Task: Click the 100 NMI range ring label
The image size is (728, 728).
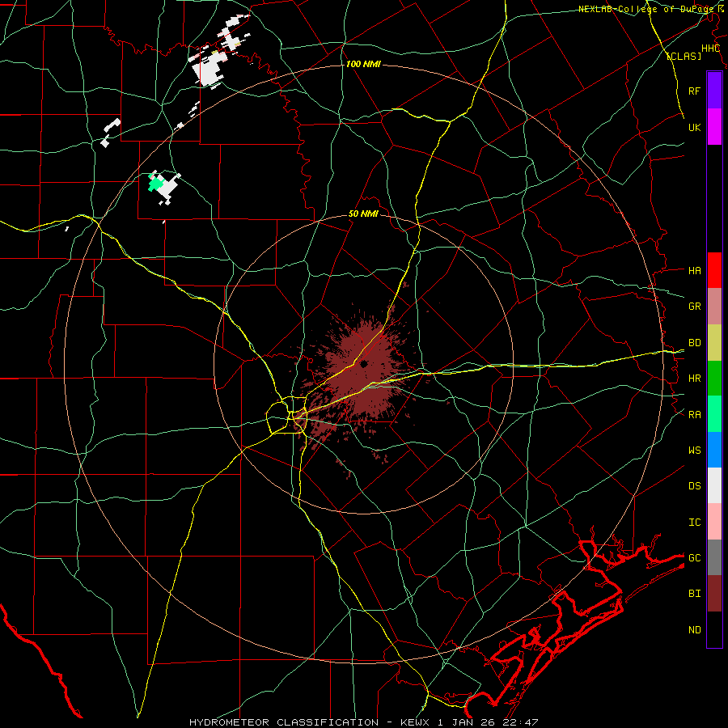Action: 363,64
